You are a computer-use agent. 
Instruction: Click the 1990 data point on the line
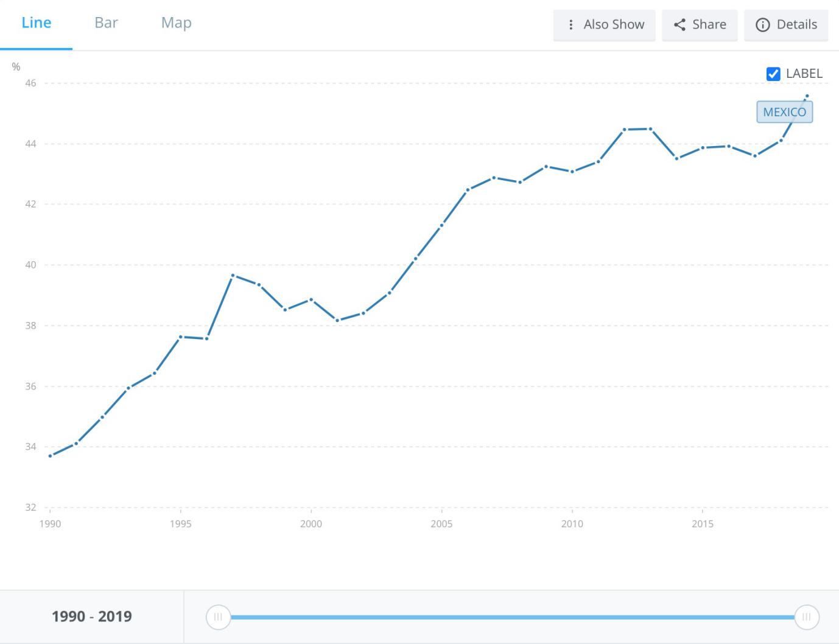coord(50,456)
